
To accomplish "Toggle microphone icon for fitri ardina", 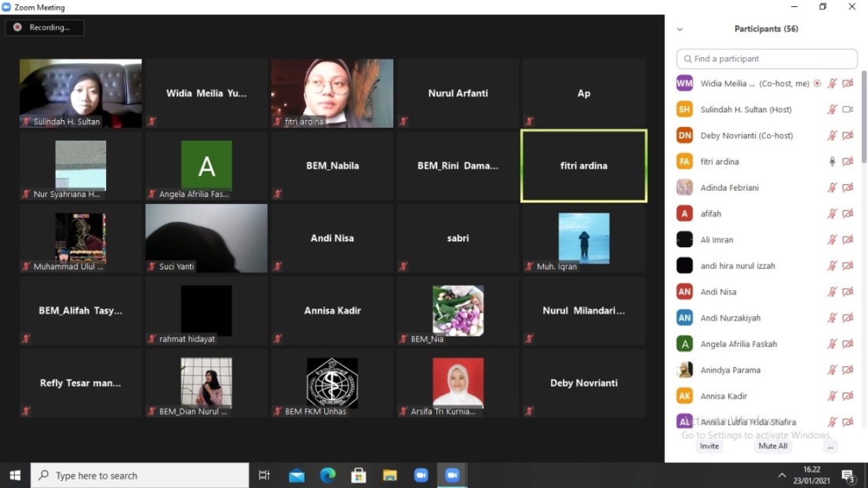I will point(831,162).
